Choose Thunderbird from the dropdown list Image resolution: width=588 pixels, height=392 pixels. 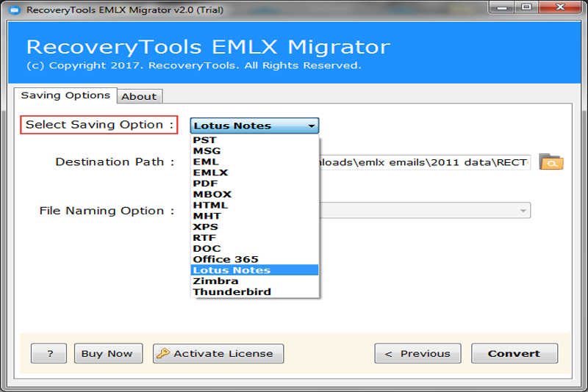coord(254,291)
